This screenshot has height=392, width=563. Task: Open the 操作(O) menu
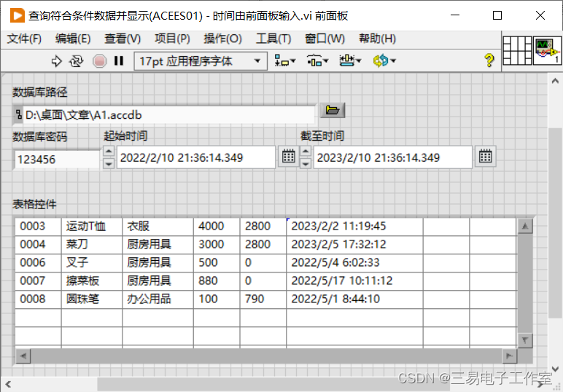222,39
